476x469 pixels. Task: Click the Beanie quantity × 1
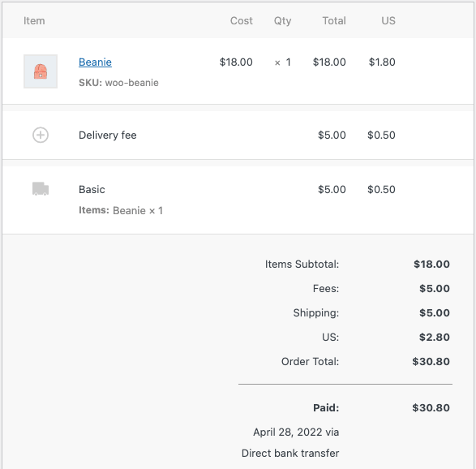point(283,62)
